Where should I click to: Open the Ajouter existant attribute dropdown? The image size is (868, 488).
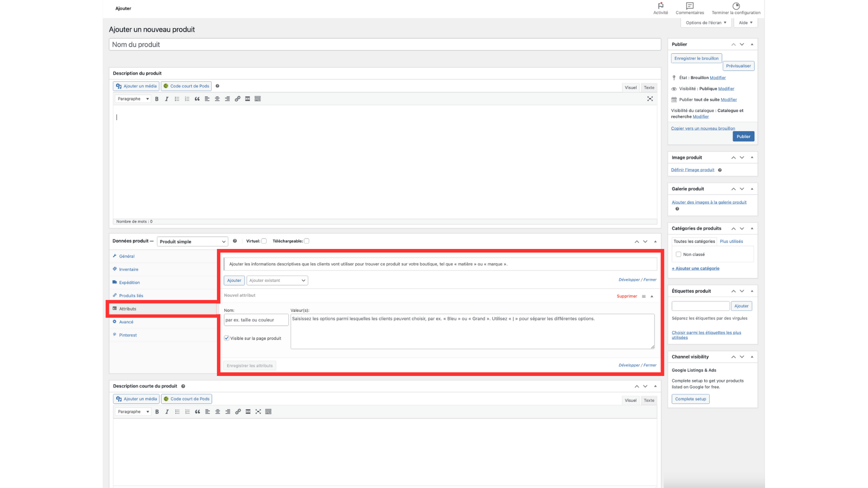click(277, 281)
